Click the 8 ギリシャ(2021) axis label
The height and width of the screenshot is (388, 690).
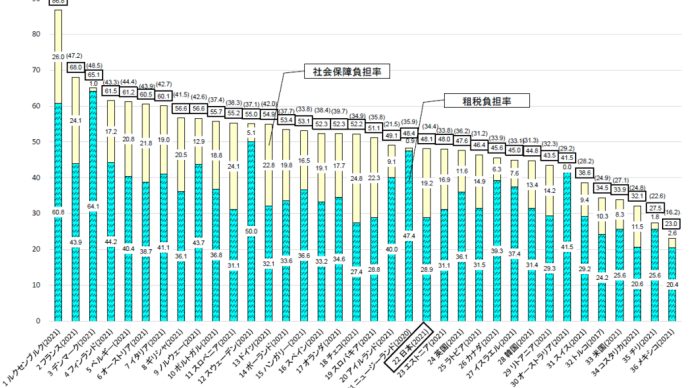[x=161, y=349]
